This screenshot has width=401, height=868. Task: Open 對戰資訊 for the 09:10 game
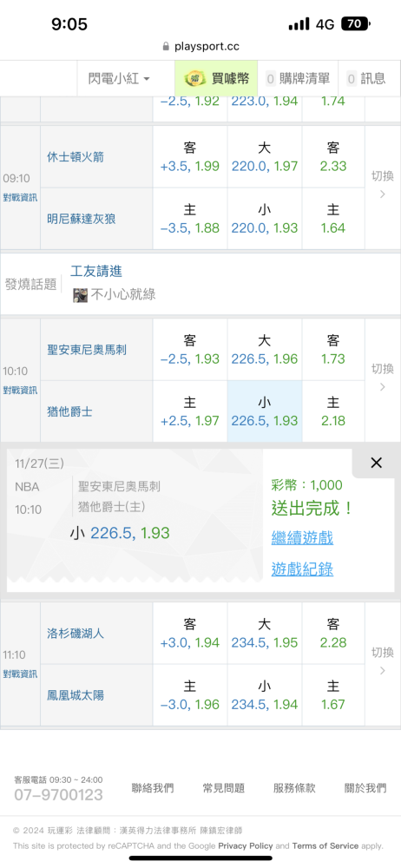[21, 198]
